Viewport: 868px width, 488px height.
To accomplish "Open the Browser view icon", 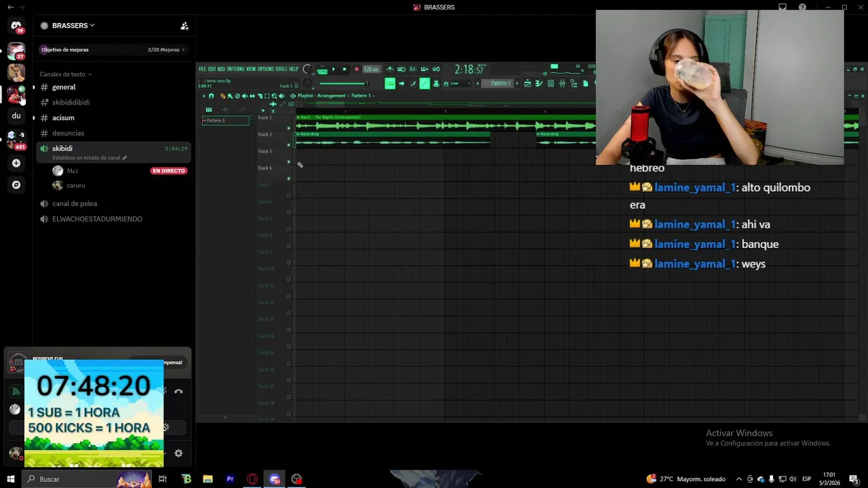I will (574, 83).
